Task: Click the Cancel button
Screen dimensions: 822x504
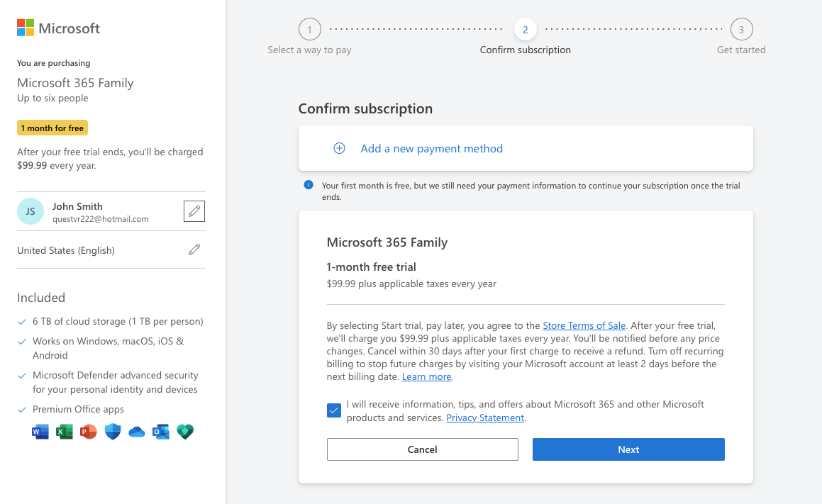Action: 423,449
